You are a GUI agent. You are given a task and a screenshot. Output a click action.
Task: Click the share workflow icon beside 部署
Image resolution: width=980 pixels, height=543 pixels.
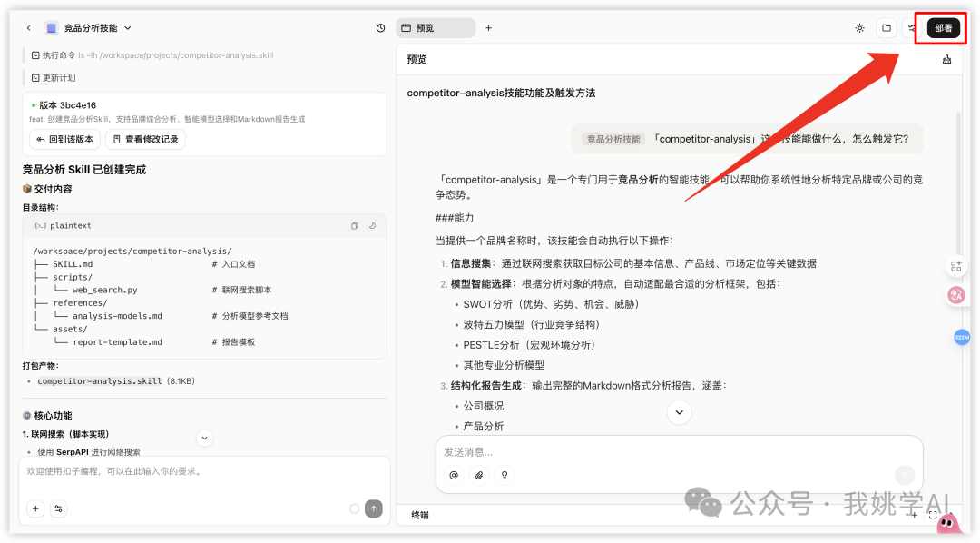tap(914, 28)
